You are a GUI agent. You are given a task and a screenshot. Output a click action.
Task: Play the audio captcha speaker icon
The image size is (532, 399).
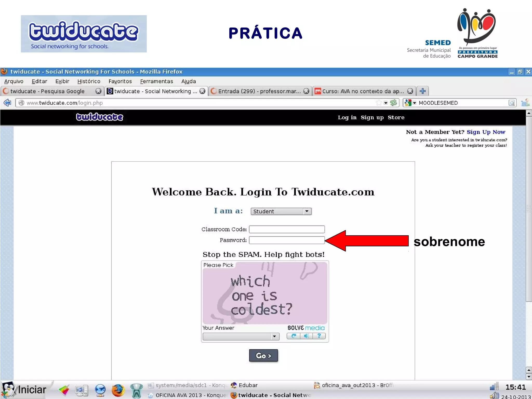tap(306, 336)
